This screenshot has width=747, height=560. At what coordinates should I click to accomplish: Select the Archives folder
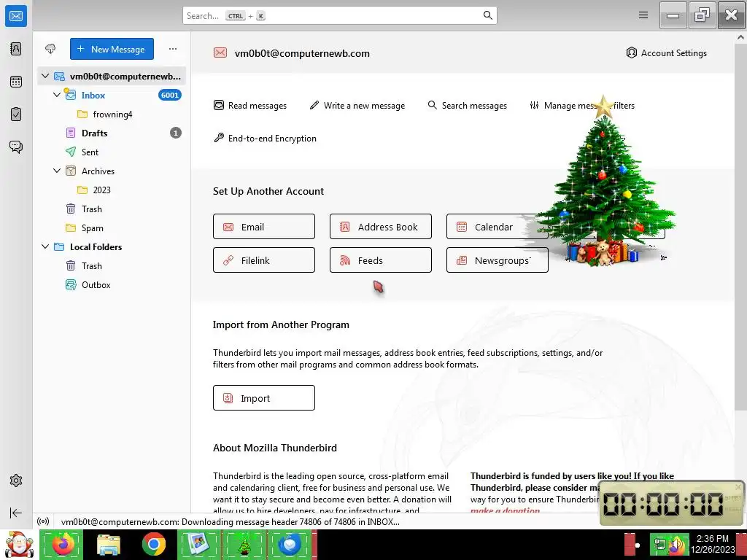(x=112, y=171)
